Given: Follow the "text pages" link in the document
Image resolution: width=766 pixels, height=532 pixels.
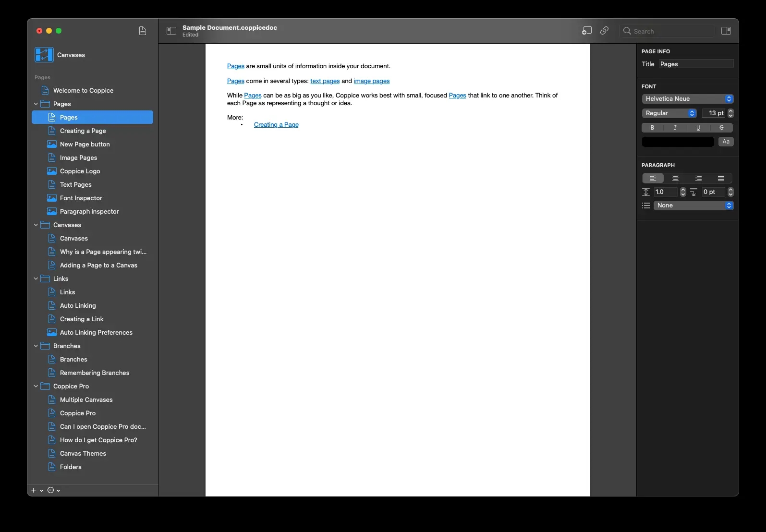Looking at the screenshot, I should pos(325,81).
